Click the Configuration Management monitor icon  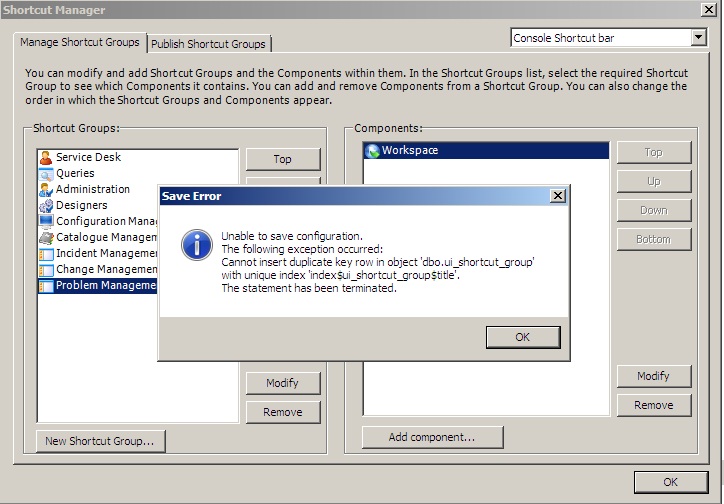(x=46, y=221)
